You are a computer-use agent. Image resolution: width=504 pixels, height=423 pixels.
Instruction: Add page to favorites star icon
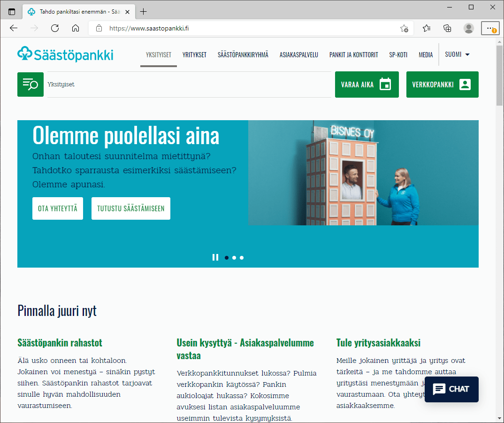(405, 28)
